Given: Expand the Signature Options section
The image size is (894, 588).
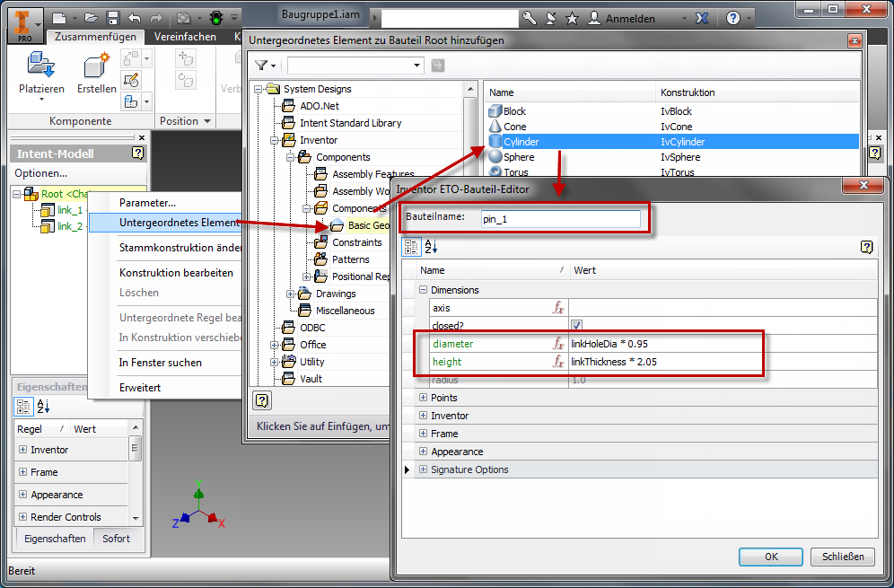Looking at the screenshot, I should pyautogui.click(x=423, y=470).
